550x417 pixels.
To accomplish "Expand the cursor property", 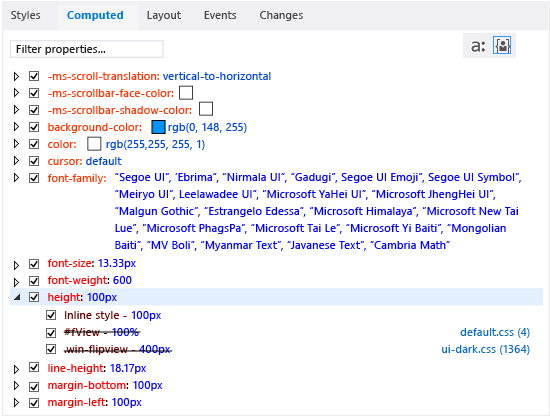I will click(x=16, y=161).
